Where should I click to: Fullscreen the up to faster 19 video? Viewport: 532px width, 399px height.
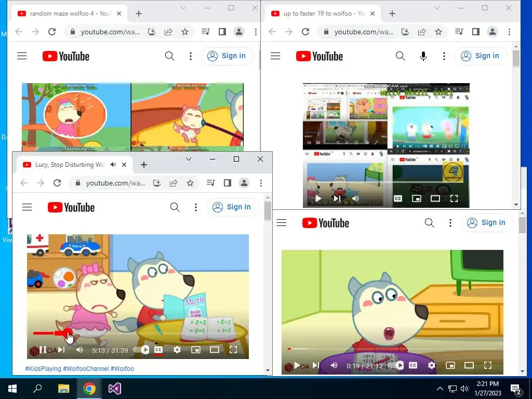[454, 198]
